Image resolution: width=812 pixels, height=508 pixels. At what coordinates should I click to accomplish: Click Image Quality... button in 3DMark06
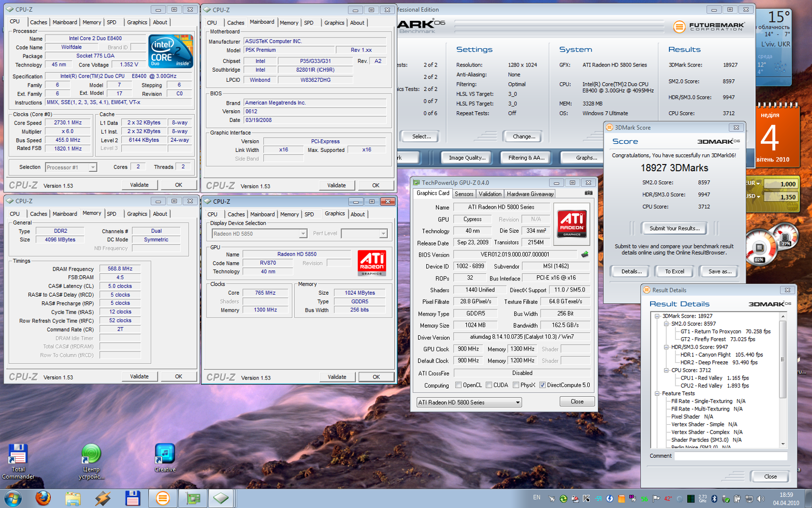coord(467,157)
